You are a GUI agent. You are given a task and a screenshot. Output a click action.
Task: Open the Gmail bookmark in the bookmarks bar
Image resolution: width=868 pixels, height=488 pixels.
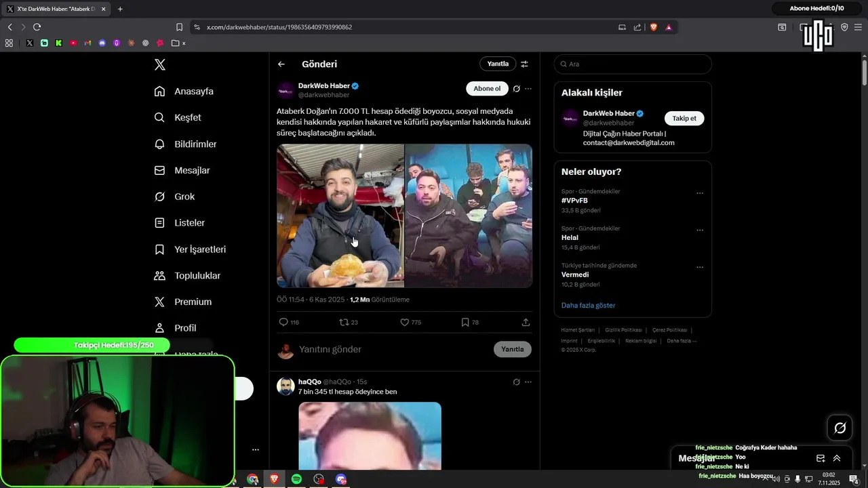tap(87, 43)
